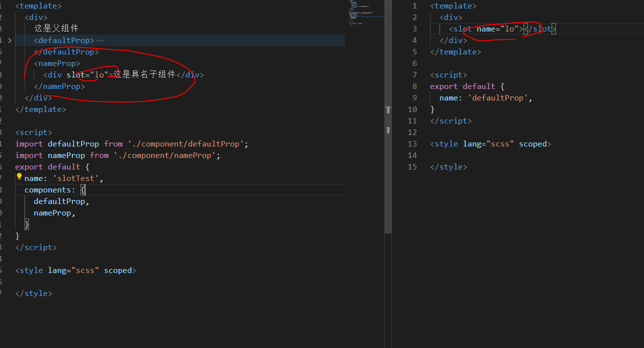This screenshot has height=348, width=644.
Task: Click the './component/defaultProp' import path
Action: tap(185, 144)
